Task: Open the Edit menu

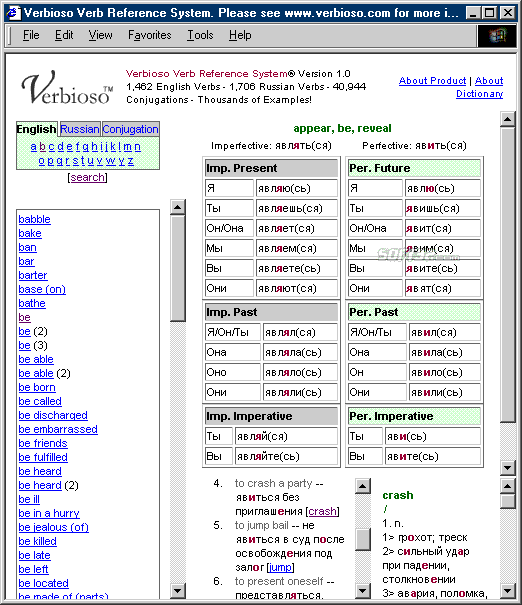Action: pyautogui.click(x=64, y=35)
